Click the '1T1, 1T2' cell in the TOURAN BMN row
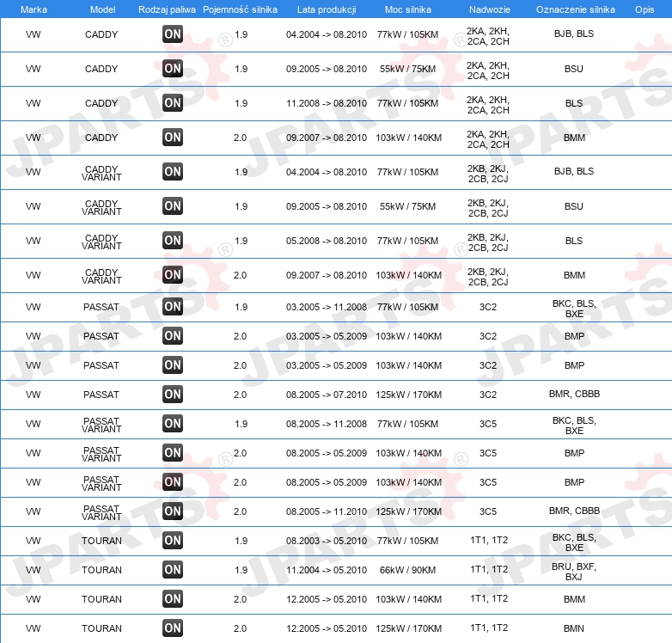This screenshot has height=643, width=672. click(489, 628)
